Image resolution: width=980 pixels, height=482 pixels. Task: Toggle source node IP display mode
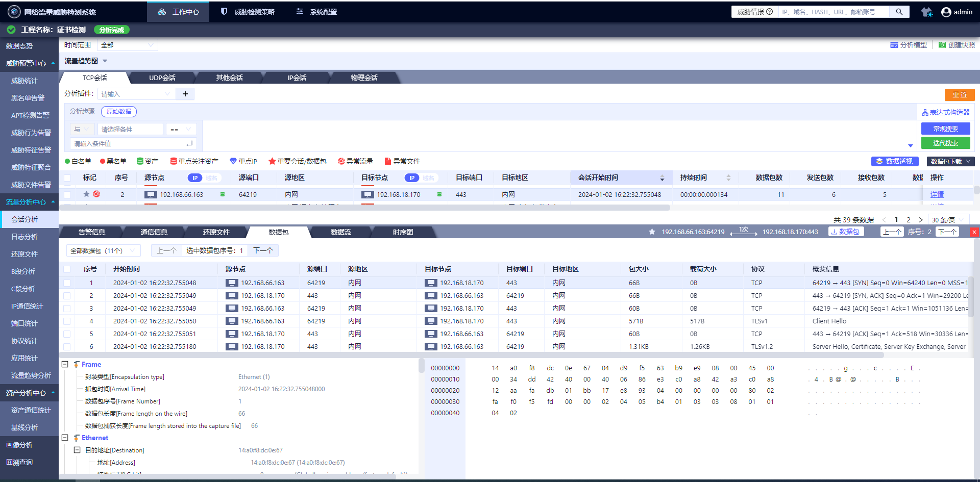(x=205, y=178)
